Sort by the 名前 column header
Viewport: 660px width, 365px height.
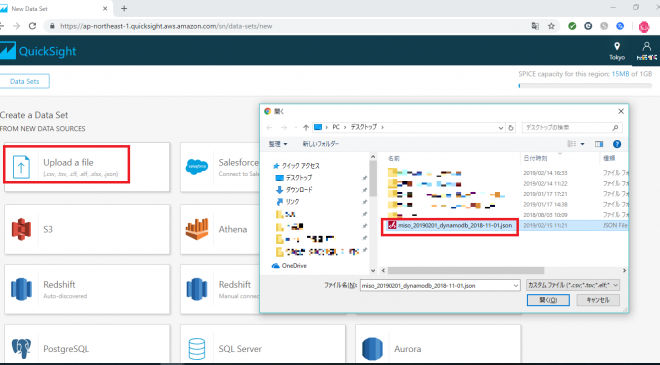point(394,158)
